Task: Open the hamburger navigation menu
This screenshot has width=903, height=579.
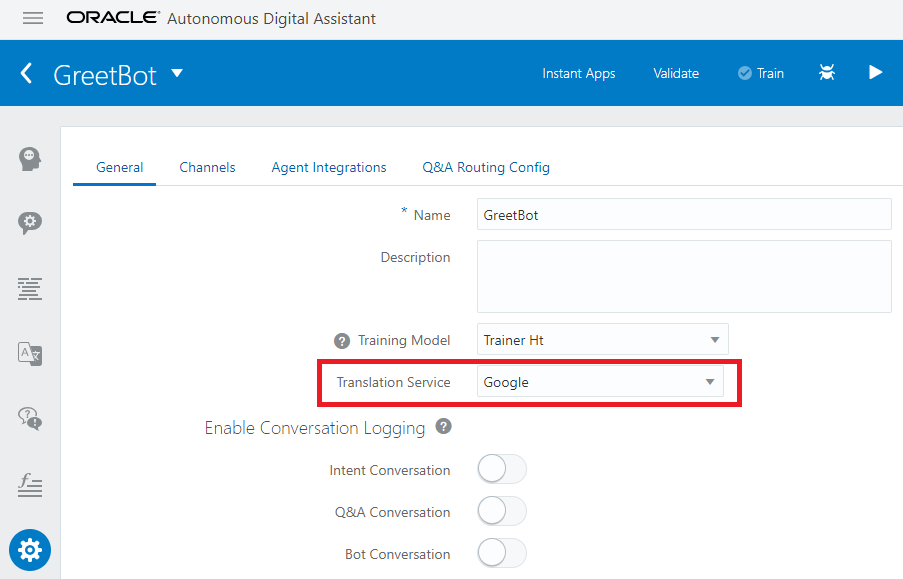Action: (33, 18)
